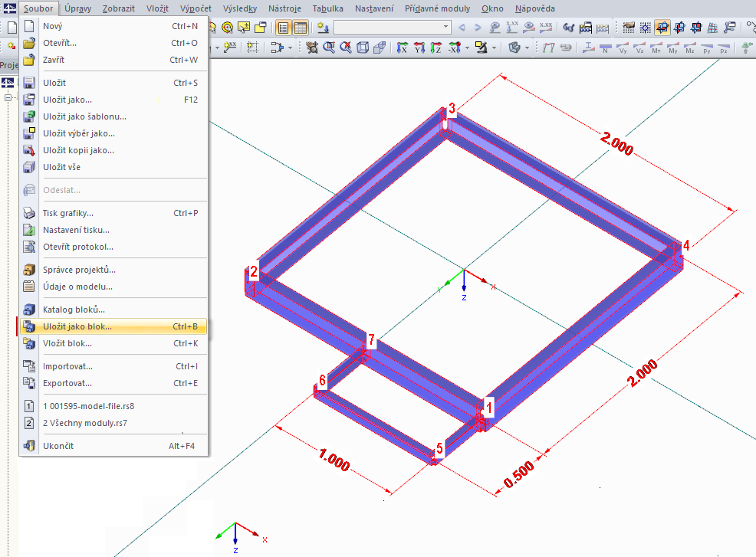Viewport: 756px width, 557px height.
Task: Open the connection tool dropdown arrow
Action: [290, 48]
